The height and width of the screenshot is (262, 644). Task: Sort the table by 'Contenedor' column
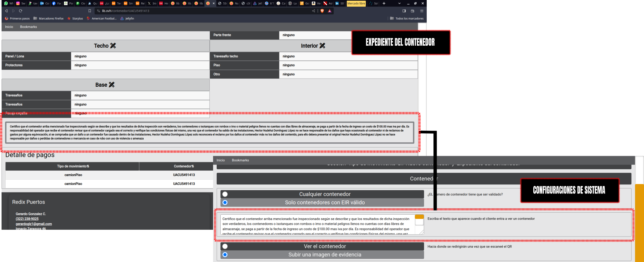pyautogui.click(x=184, y=166)
